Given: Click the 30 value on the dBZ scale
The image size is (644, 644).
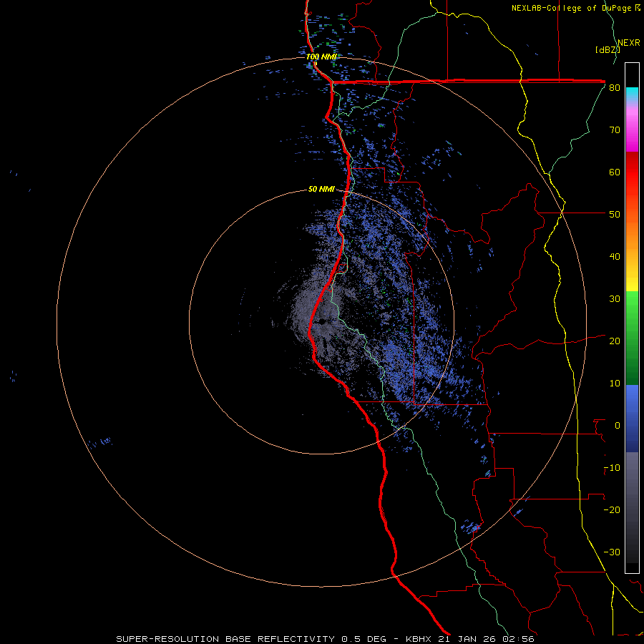Looking at the screenshot, I should click(615, 299).
